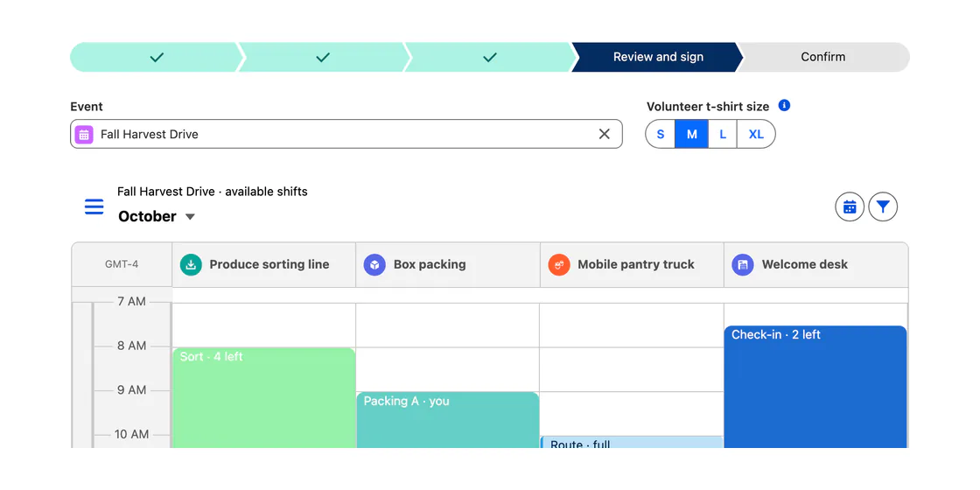Open the Route · full shift
The height and width of the screenshot is (490, 980).
[632, 443]
